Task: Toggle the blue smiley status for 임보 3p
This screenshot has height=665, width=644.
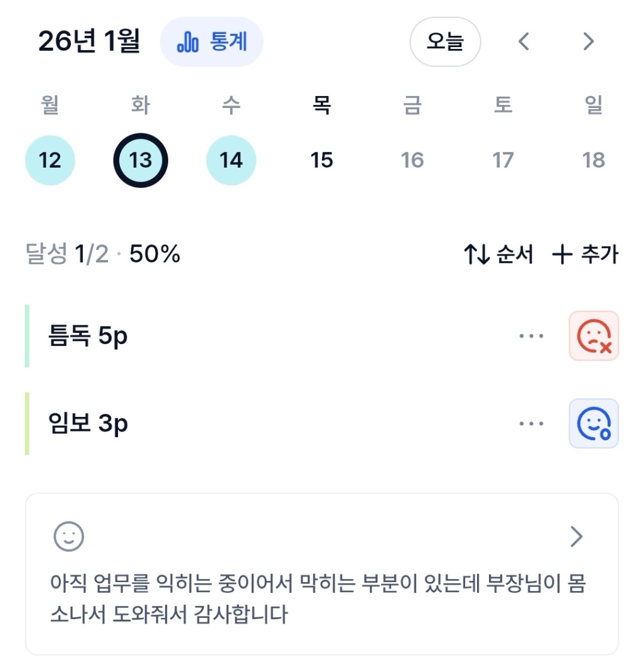Action: click(593, 424)
